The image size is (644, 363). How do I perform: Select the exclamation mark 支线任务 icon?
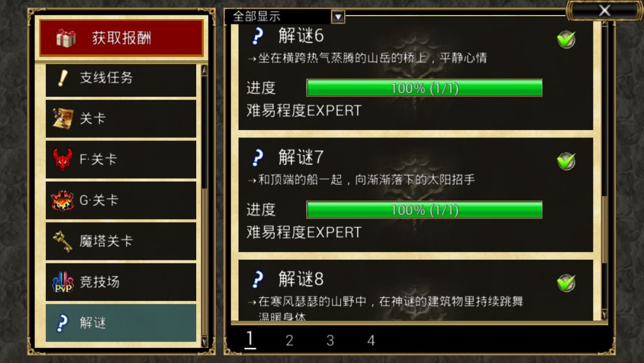pyautogui.click(x=63, y=77)
